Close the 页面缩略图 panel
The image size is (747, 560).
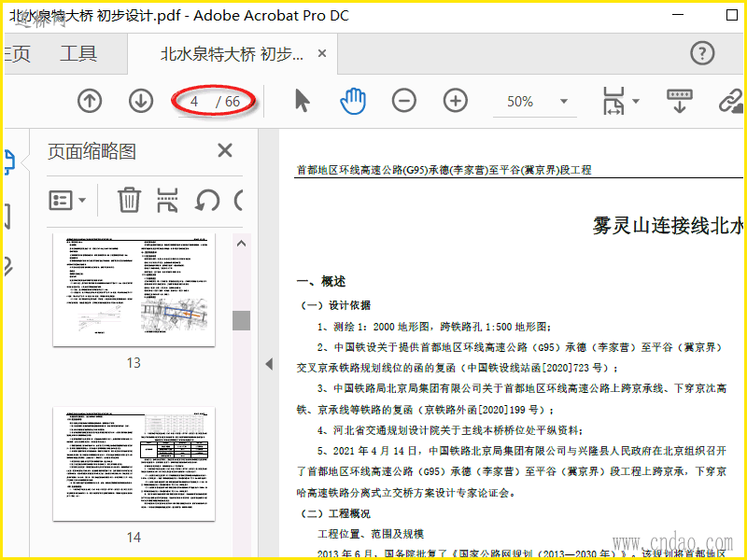pyautogui.click(x=225, y=150)
